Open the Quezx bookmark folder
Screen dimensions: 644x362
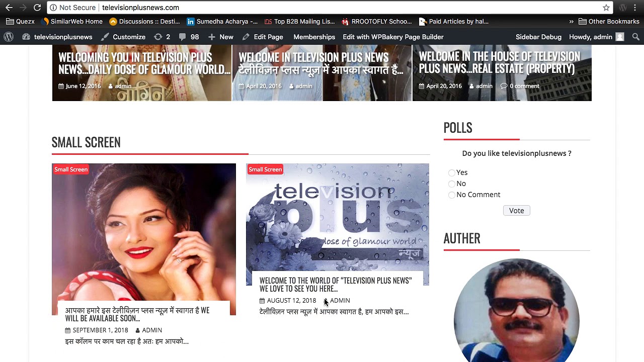point(20,22)
